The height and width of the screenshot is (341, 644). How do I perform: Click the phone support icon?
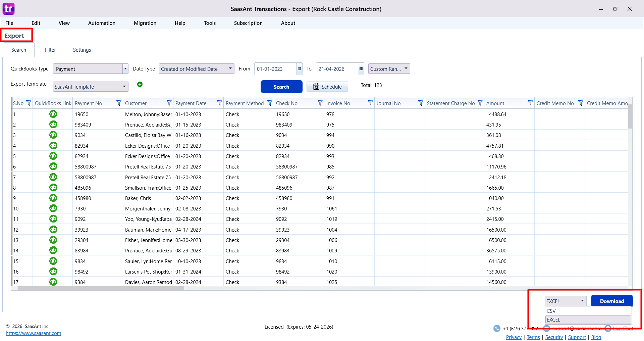(x=497, y=329)
